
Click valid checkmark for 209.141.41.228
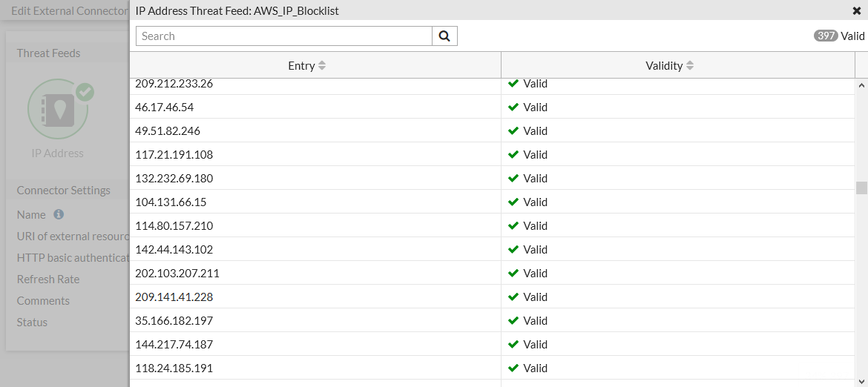pos(513,297)
